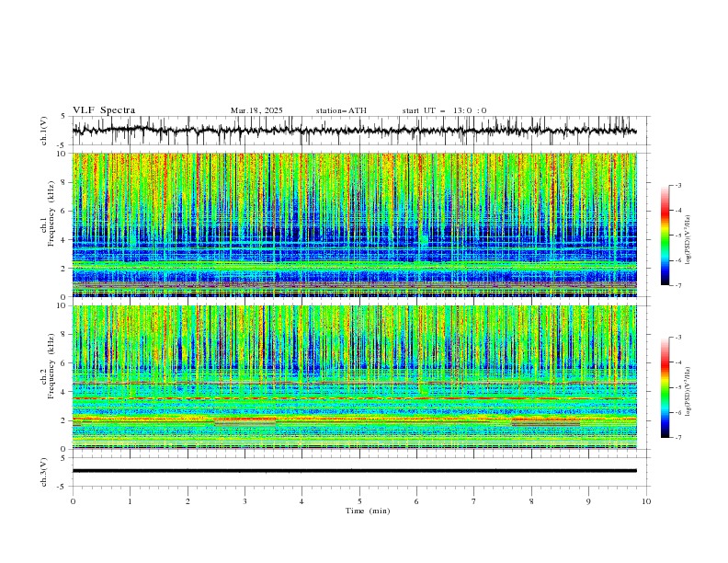This screenshot has width=728, height=563.
Task: Click the "-7" label on ch.1 color bar
Action: click(x=677, y=285)
